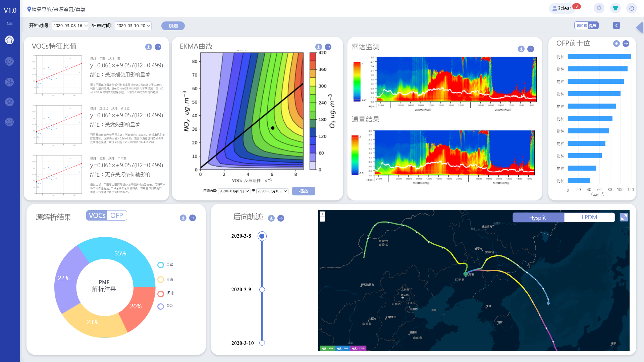Select the 2020-3-8 timeline point
The width and height of the screenshot is (644, 362).
coord(262,236)
